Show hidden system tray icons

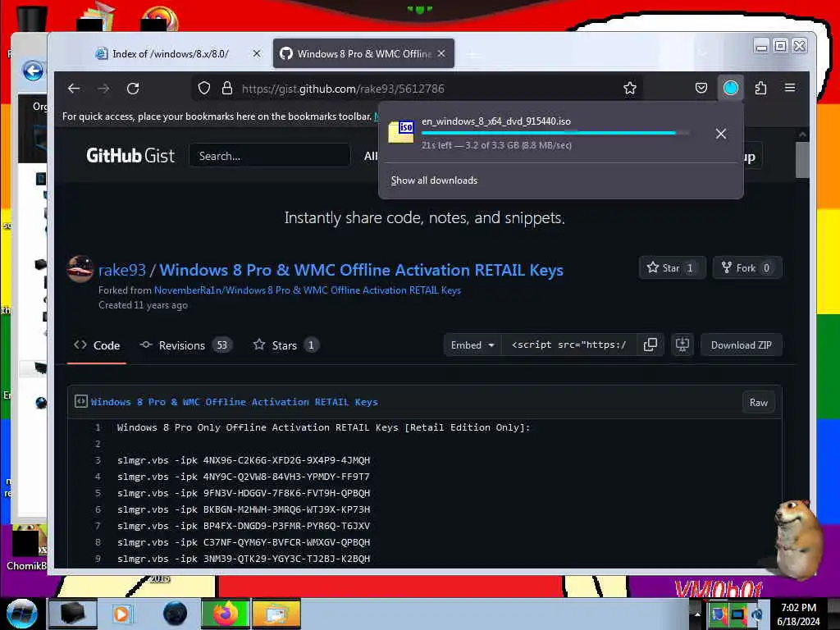point(697,614)
